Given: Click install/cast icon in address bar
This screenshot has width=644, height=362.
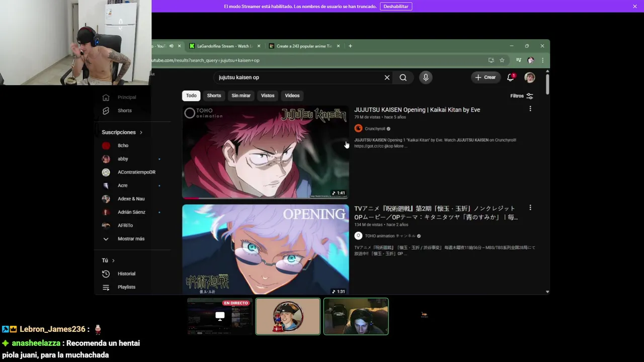Looking at the screenshot, I should [x=491, y=60].
